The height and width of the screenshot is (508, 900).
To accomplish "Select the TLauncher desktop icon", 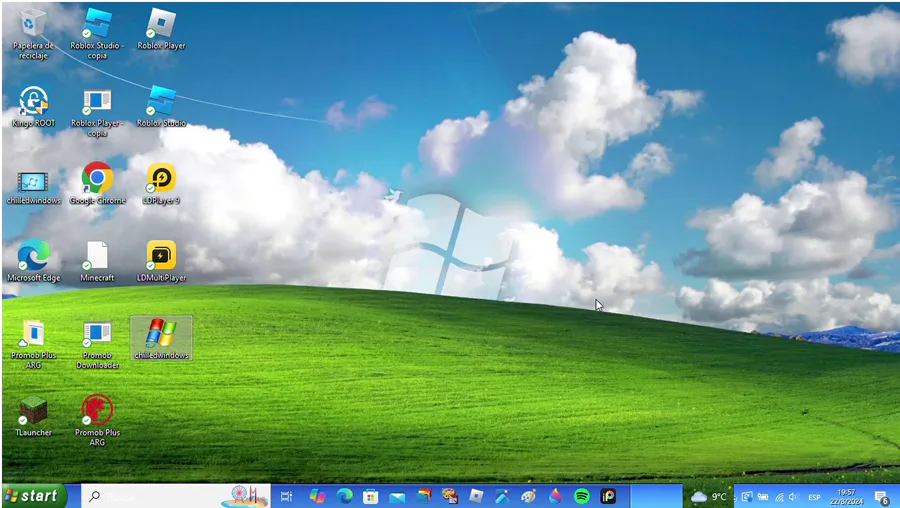I will click(33, 416).
